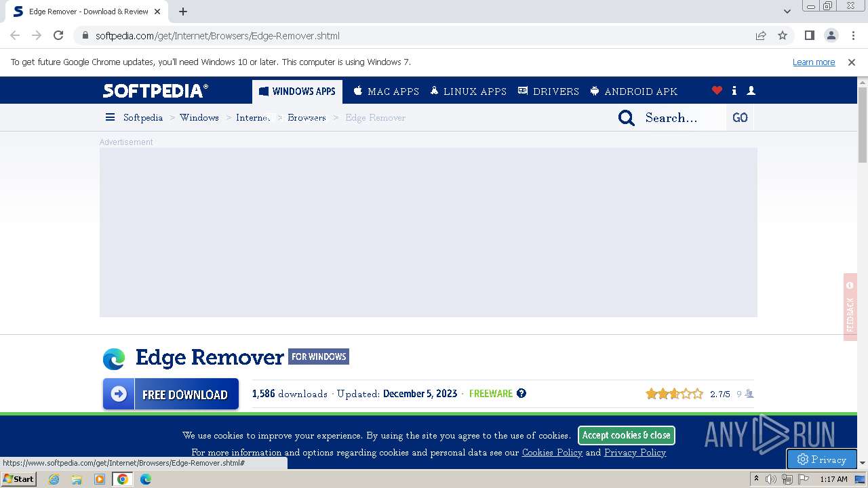Open the Drivers section
This screenshot has height=488, width=868.
(548, 91)
